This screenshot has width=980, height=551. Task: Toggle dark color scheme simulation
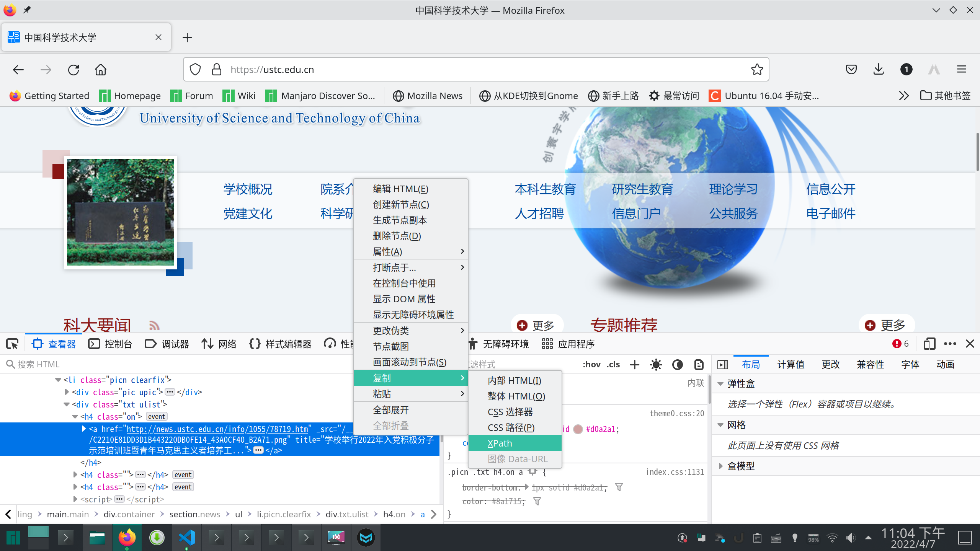pos(678,365)
